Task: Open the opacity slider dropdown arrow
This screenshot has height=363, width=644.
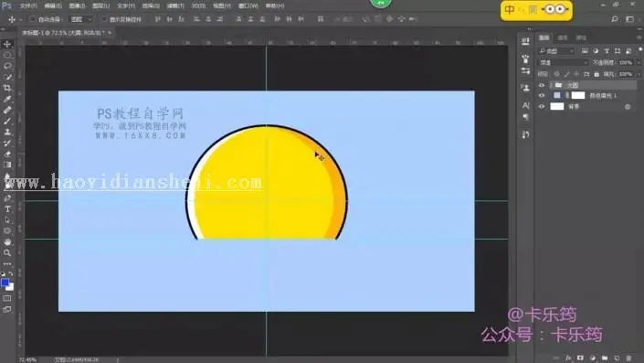Action: point(639,62)
